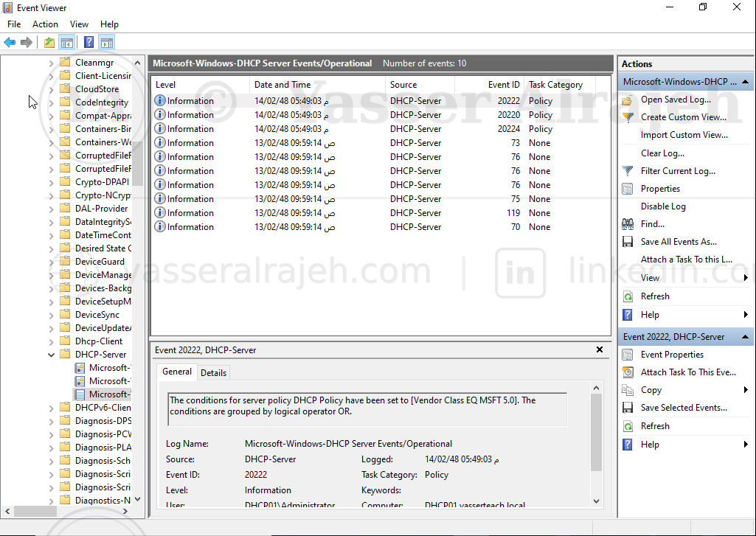Sort by the Event ID column header

(490, 85)
